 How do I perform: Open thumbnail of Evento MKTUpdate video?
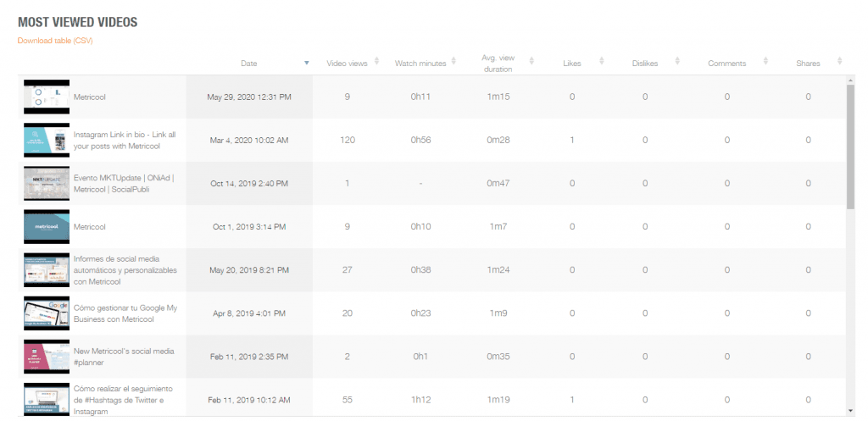(x=47, y=183)
